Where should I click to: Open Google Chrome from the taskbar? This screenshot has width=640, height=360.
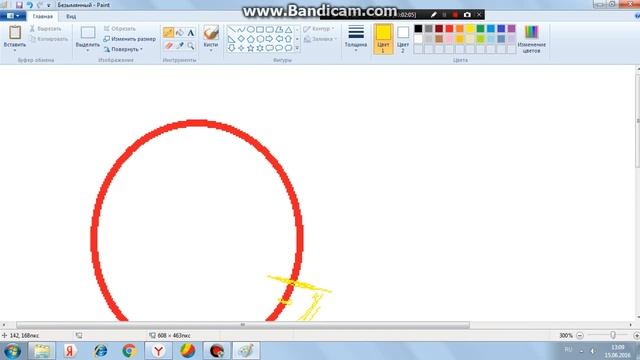tap(130, 351)
